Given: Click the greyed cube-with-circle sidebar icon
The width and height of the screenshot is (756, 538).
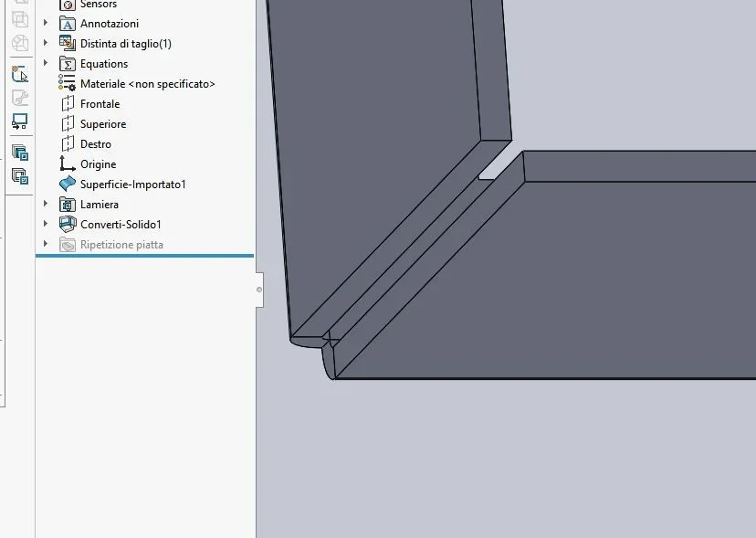Looking at the screenshot, I should (x=20, y=43).
